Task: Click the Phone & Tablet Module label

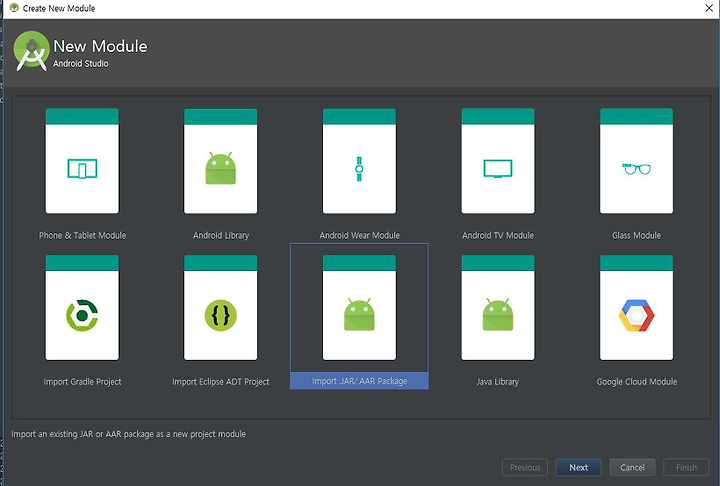Action: 82,235
